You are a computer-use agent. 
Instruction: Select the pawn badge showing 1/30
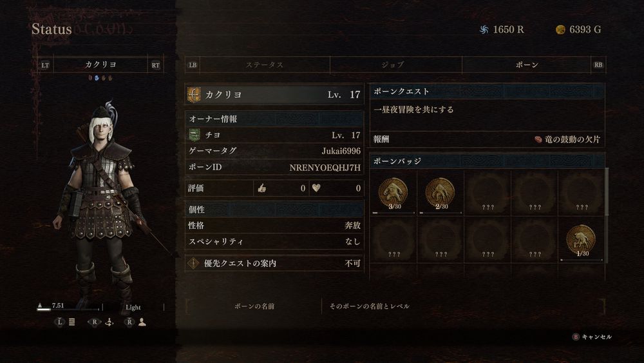581,240
